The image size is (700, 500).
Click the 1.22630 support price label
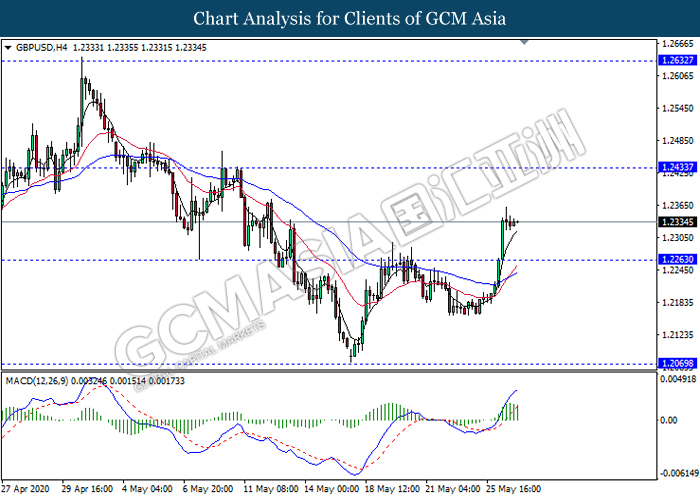(x=677, y=259)
